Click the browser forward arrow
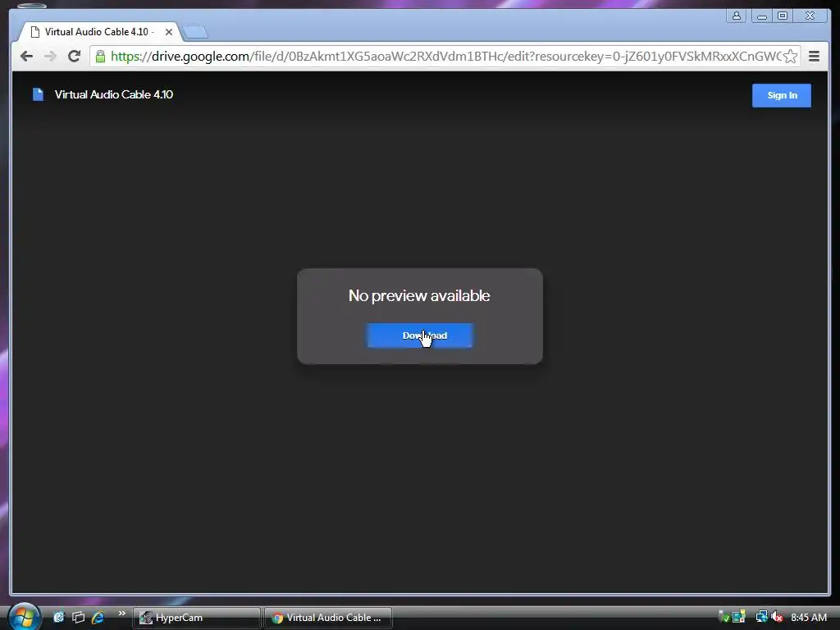 50,57
